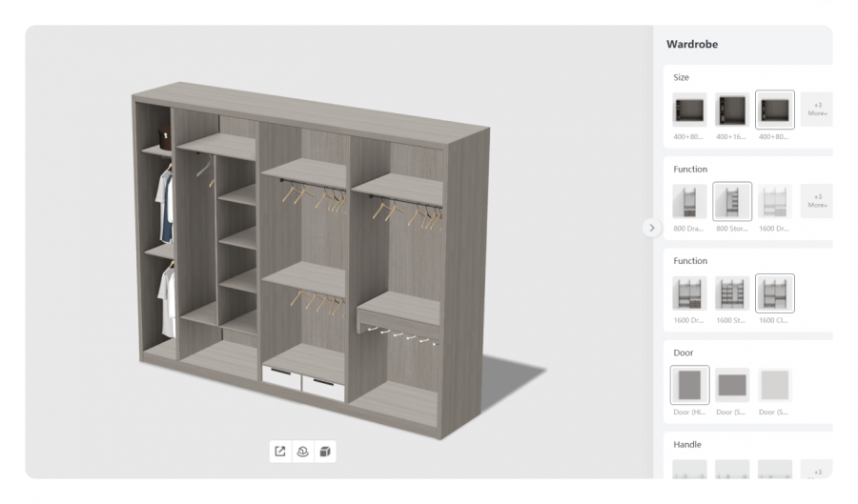
Task: Choose 1600 Dr... in the second Function section
Action: pyautogui.click(x=689, y=293)
